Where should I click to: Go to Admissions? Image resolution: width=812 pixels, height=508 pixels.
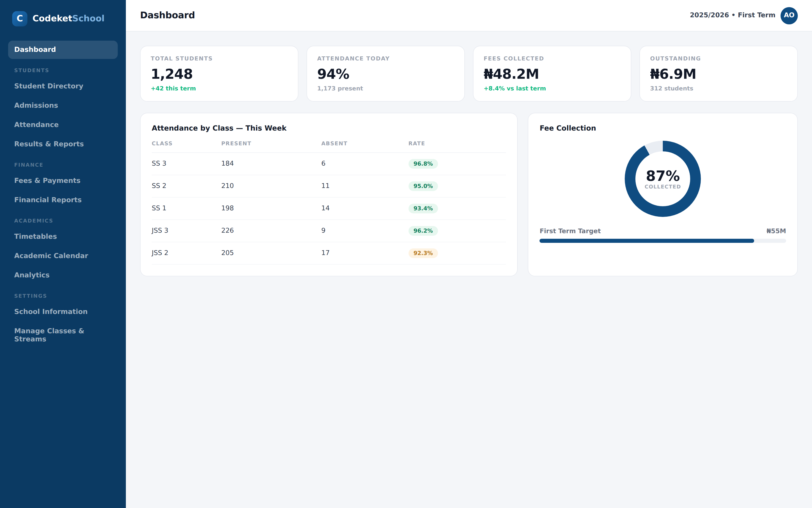coord(63,105)
